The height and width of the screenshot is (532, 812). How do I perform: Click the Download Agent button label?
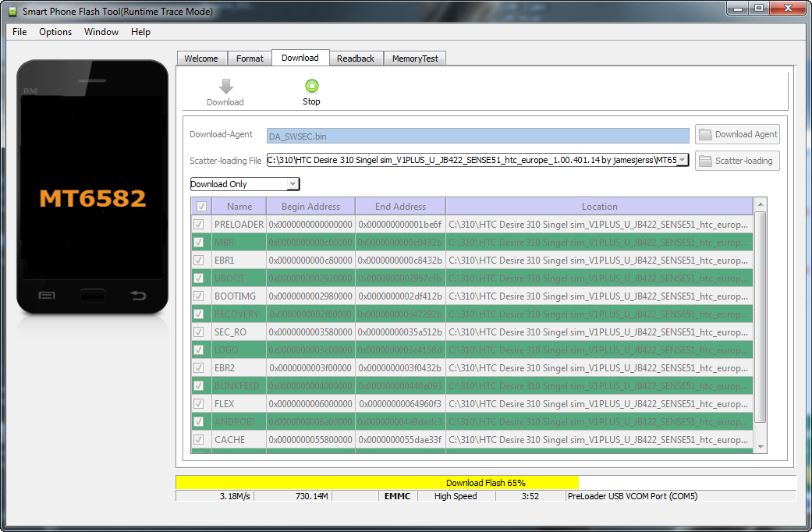point(746,134)
